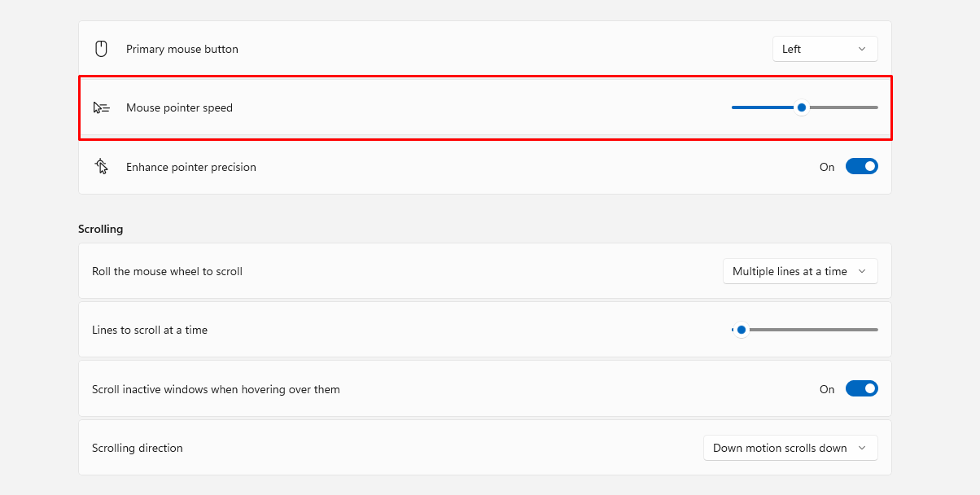Click the Mouse pointer speed slider thumb
This screenshot has height=495, width=980.
pyautogui.click(x=802, y=107)
